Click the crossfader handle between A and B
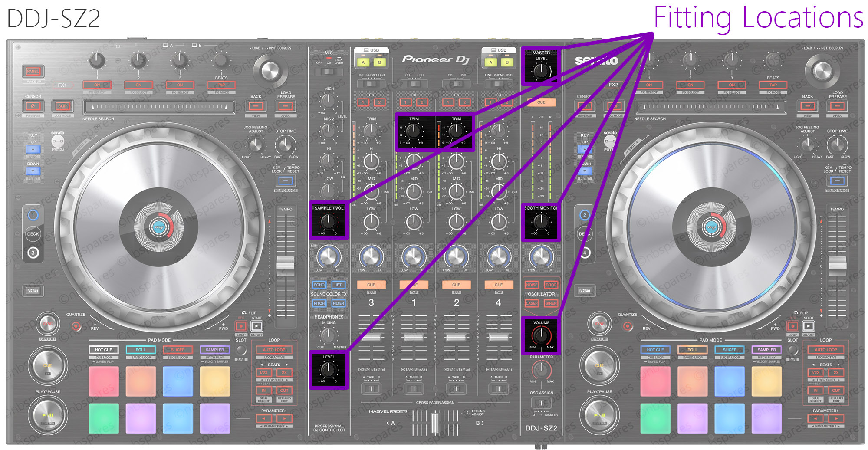 (x=435, y=422)
